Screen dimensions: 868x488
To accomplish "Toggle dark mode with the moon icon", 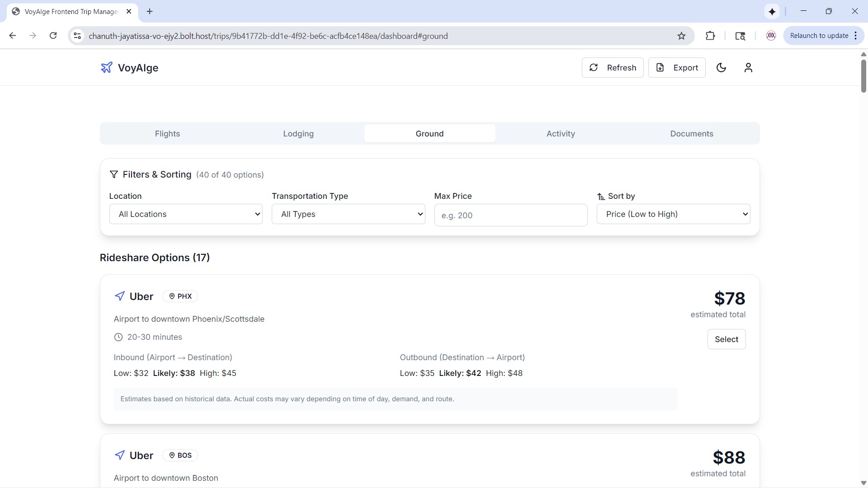I will [x=721, y=68].
